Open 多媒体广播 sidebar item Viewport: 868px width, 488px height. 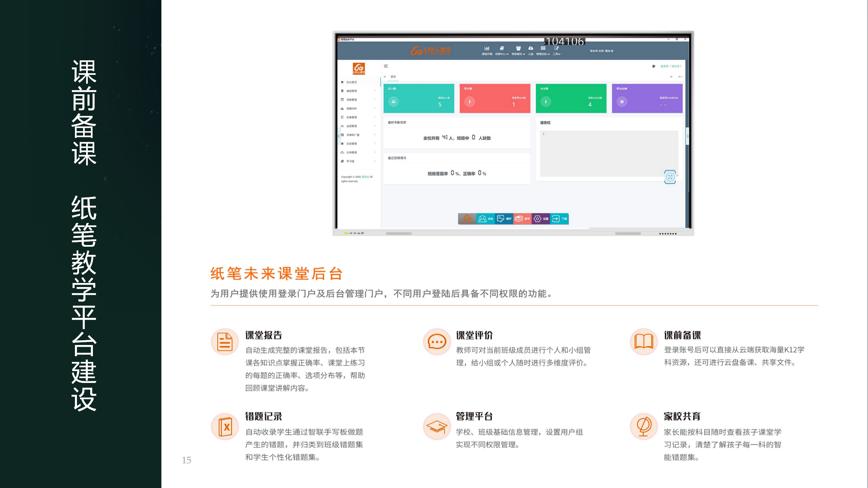(x=358, y=135)
